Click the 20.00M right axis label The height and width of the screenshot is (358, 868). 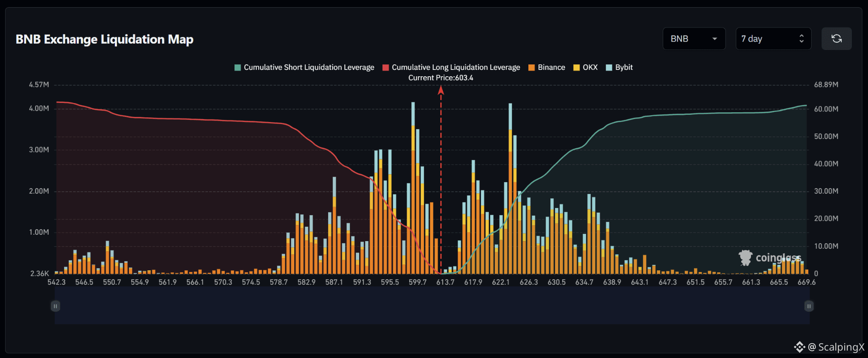pos(826,219)
